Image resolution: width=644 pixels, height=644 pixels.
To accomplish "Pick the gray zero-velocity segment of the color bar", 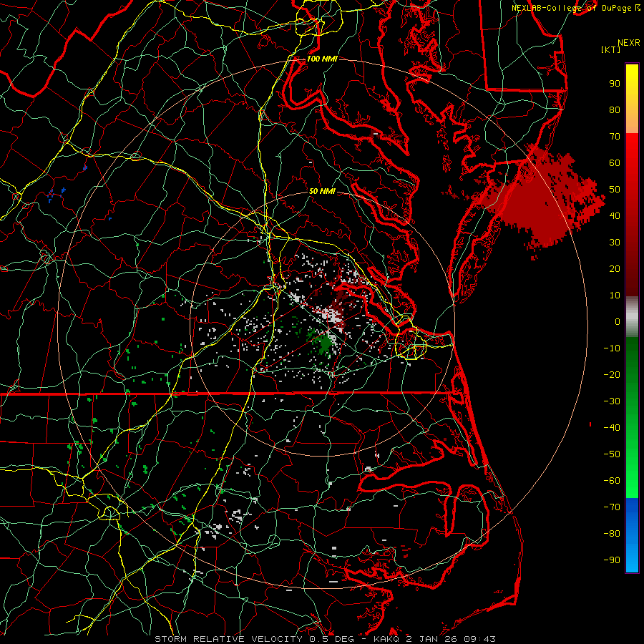I will coord(632,317).
